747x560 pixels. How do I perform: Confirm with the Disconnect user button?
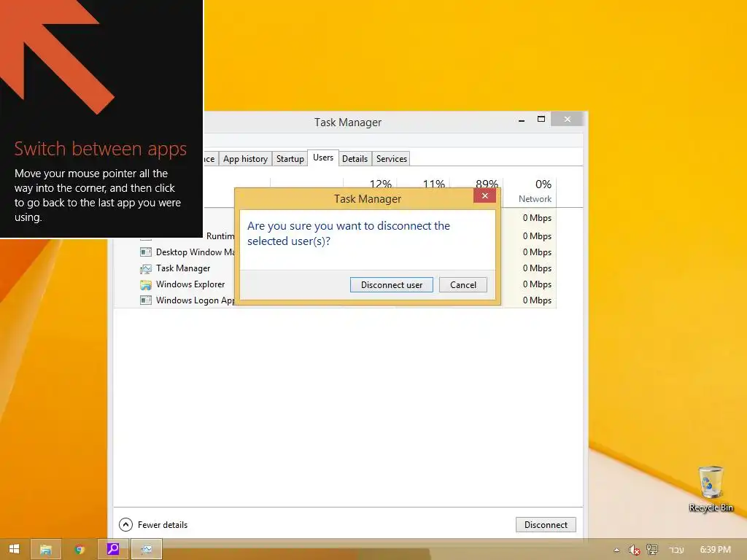coord(391,285)
